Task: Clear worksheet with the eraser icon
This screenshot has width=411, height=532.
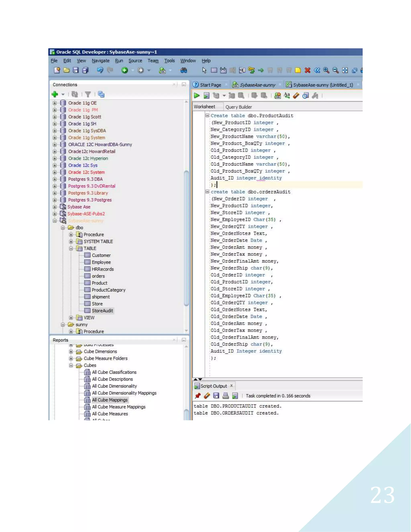Action: click(x=296, y=96)
